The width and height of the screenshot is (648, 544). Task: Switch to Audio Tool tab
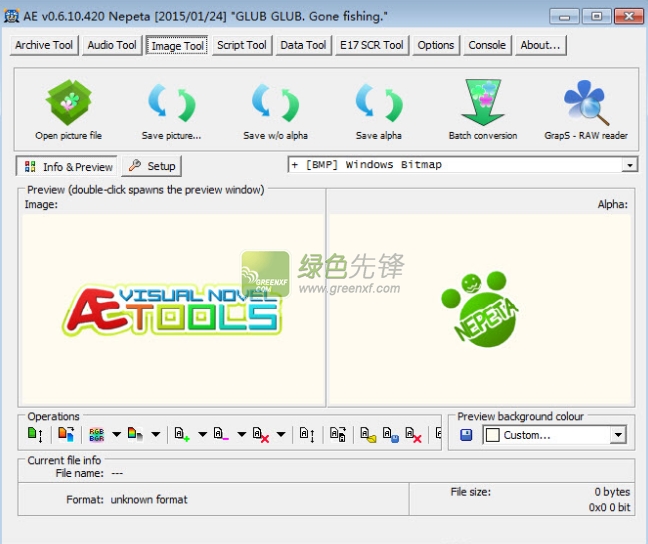coord(112,45)
